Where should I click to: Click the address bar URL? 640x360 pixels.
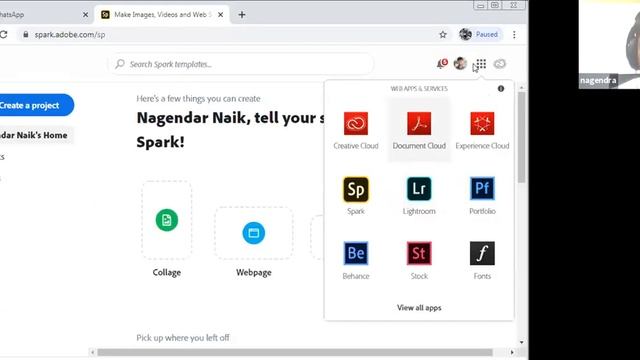click(x=70, y=35)
